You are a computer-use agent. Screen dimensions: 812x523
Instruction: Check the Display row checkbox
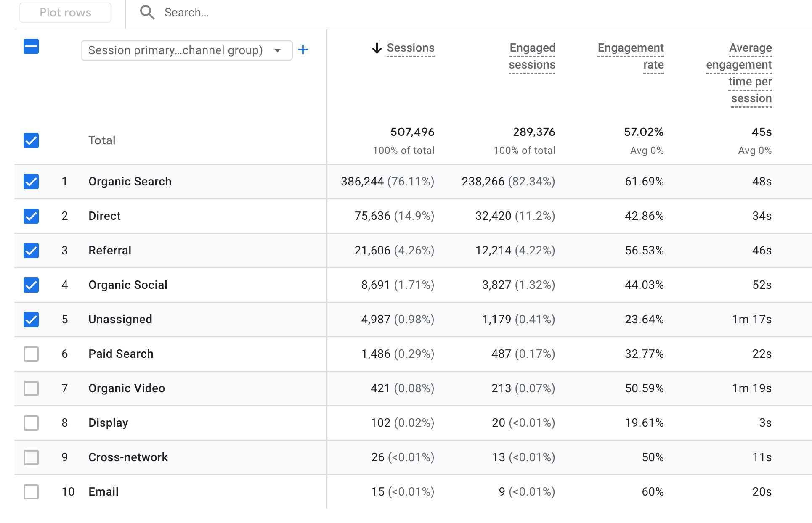[x=31, y=423]
